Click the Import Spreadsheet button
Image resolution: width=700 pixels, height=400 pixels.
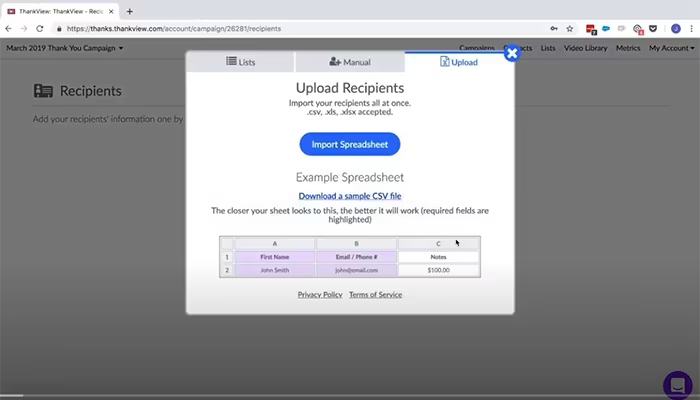[350, 144]
